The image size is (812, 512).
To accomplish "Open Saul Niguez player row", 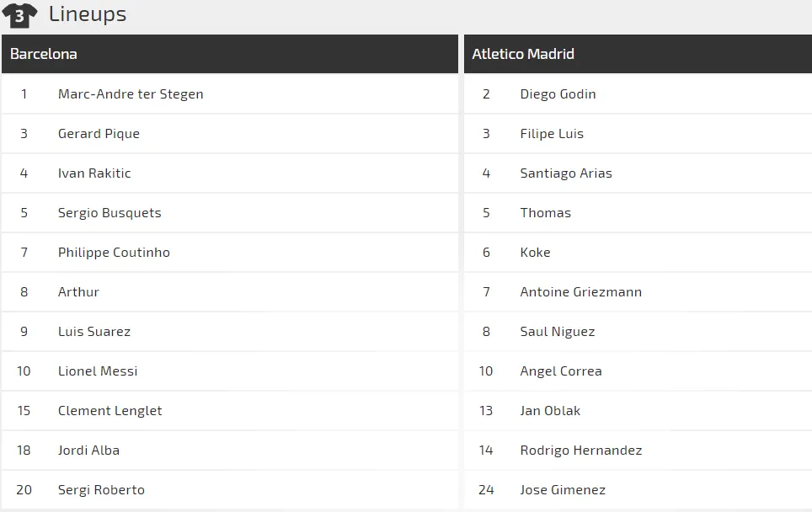I will pos(558,332).
